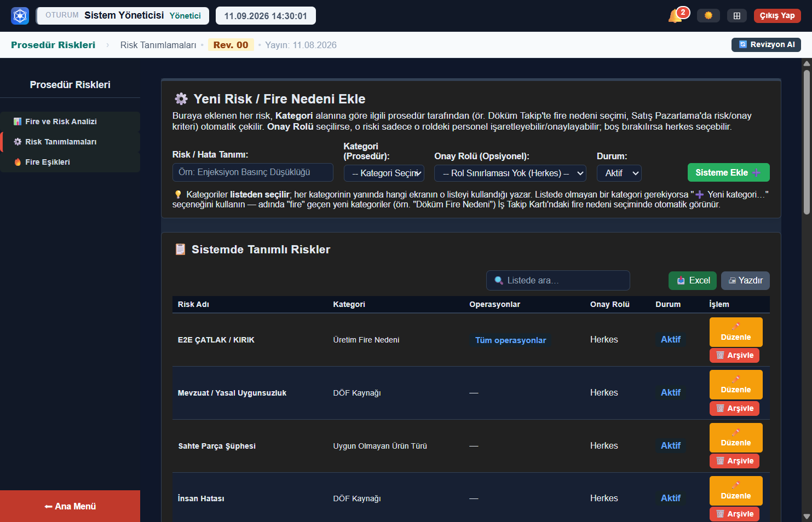The width and height of the screenshot is (812, 522).
Task: Click Aktif status in the E2E ÇATLAK row
Action: pyautogui.click(x=671, y=339)
